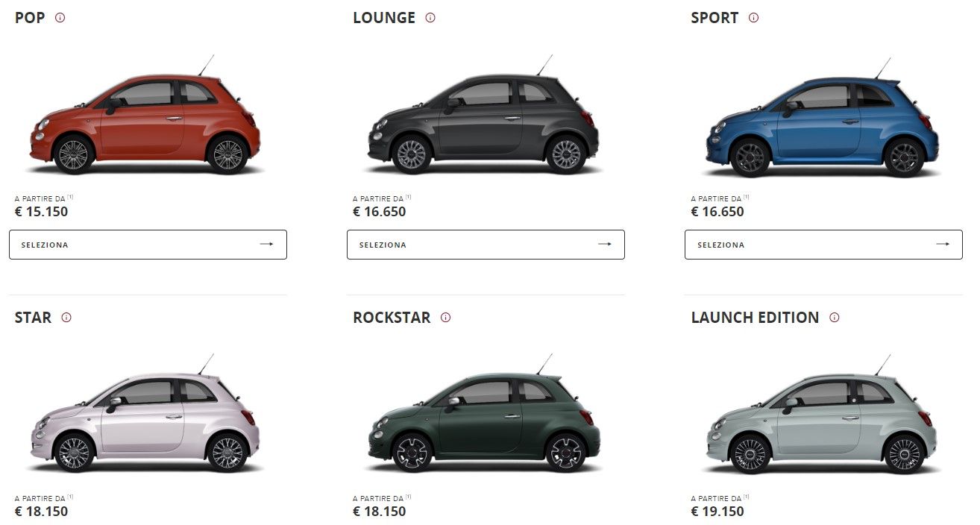This screenshot has height=525, width=980.
Task: Click the € 19.150 price
Action: point(717,512)
